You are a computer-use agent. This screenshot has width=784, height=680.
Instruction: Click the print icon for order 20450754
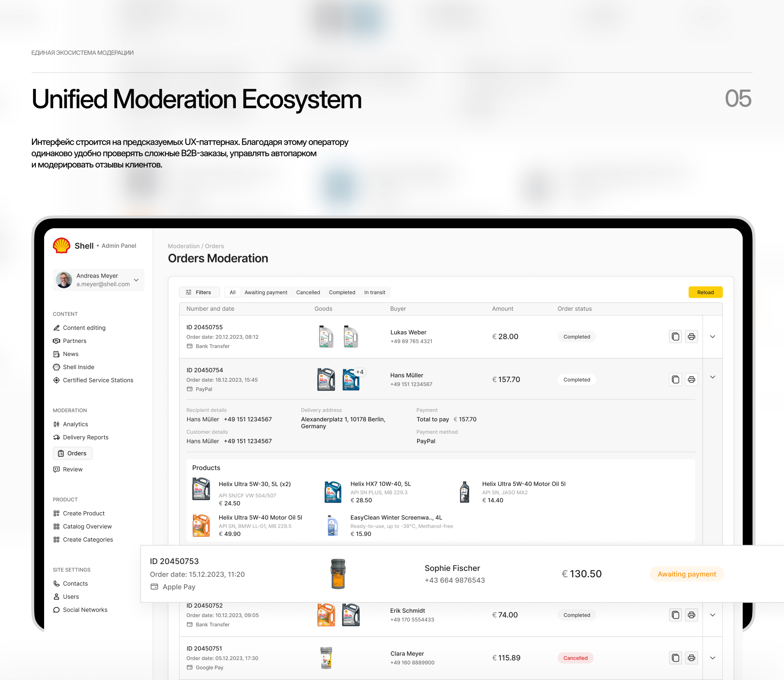[692, 379]
